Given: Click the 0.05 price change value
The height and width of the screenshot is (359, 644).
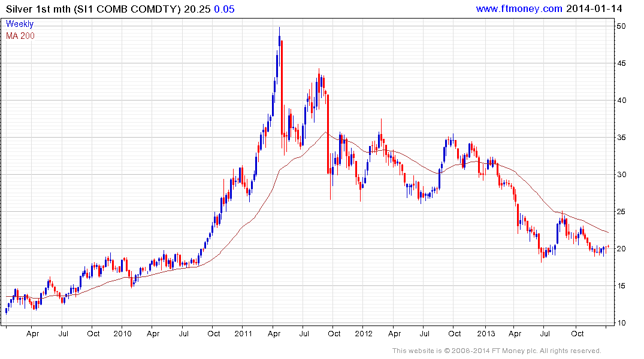Looking at the screenshot, I should pos(224,9).
